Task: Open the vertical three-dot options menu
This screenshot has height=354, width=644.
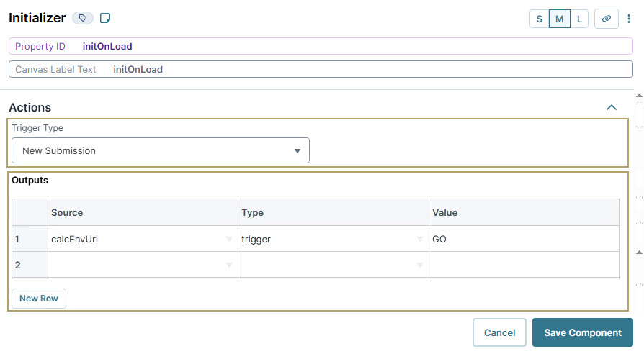Action: (628, 19)
